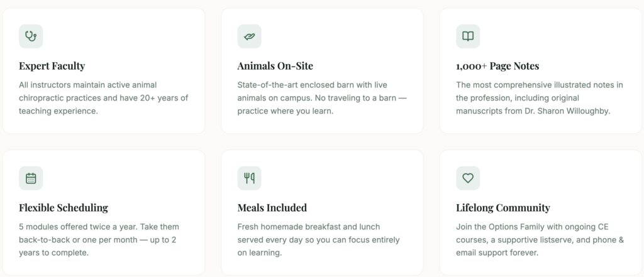The width and height of the screenshot is (644, 277).
Task: Click the Lifelong Community heading
Action: click(x=502, y=208)
